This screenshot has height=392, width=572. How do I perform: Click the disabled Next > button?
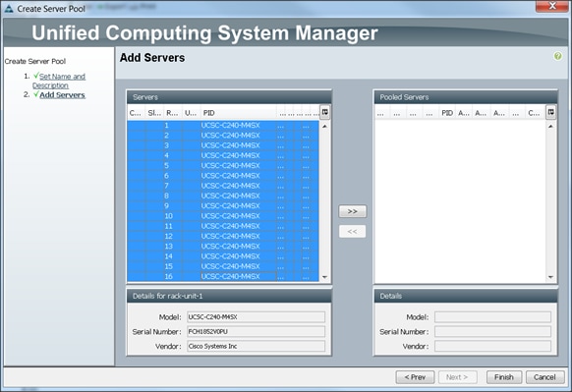point(457,377)
